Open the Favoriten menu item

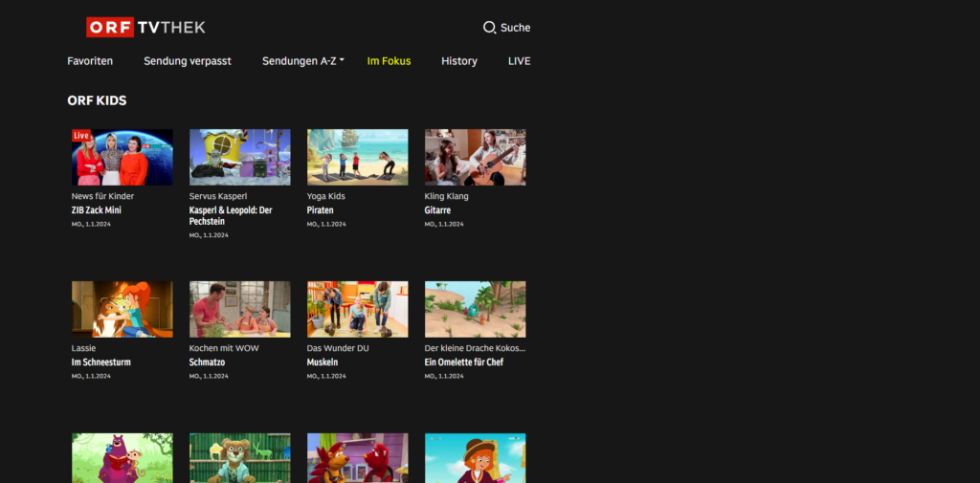(90, 61)
